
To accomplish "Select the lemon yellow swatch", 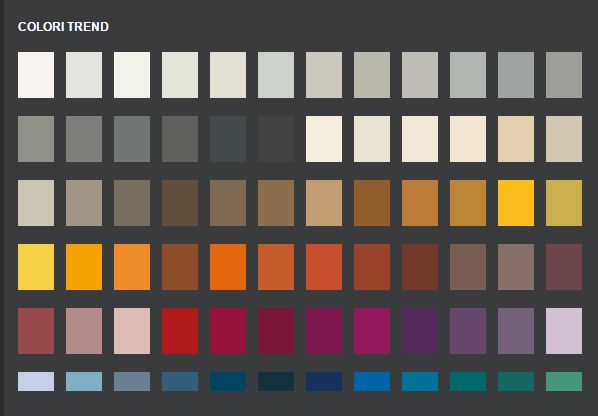I will pyautogui.click(x=36, y=267).
